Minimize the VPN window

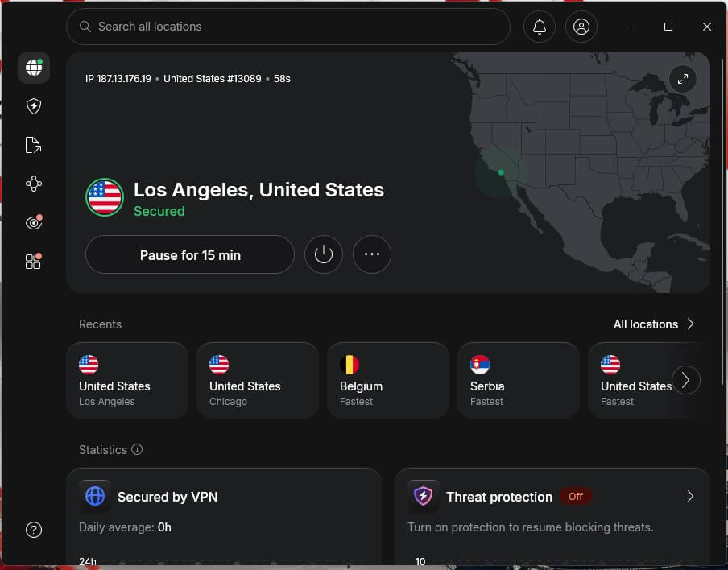point(630,27)
